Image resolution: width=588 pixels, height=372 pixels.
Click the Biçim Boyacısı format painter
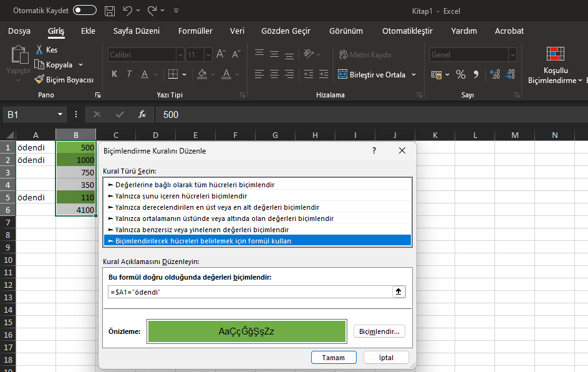(x=64, y=80)
